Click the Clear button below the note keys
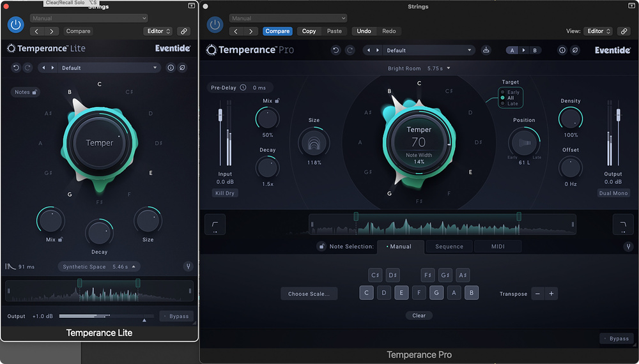 tap(419, 315)
